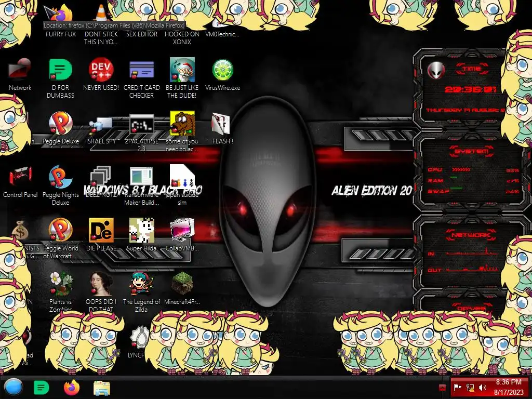Launch The Legend of Zilda icon
The width and height of the screenshot is (532, 399).
pos(141,284)
